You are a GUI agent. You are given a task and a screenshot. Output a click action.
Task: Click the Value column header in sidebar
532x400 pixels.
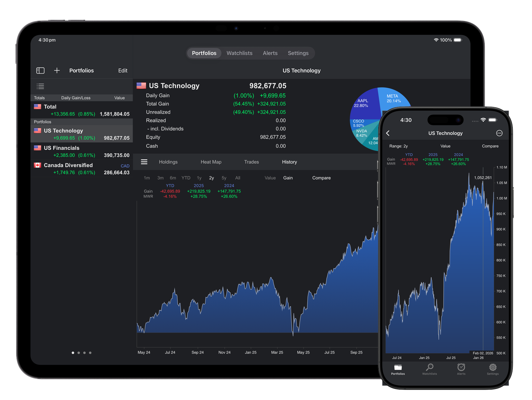coord(119,98)
